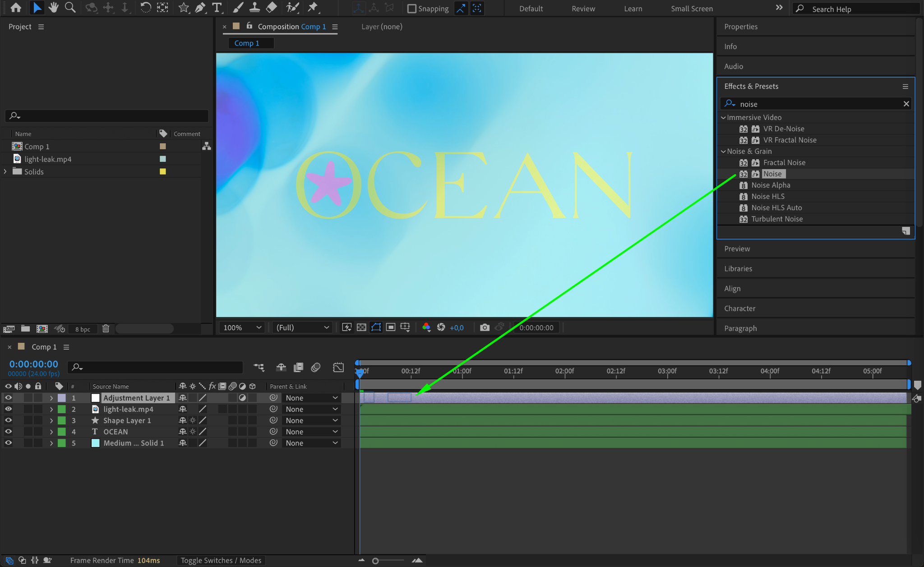The image size is (924, 567).
Task: Select the Type tool
Action: [x=217, y=8]
